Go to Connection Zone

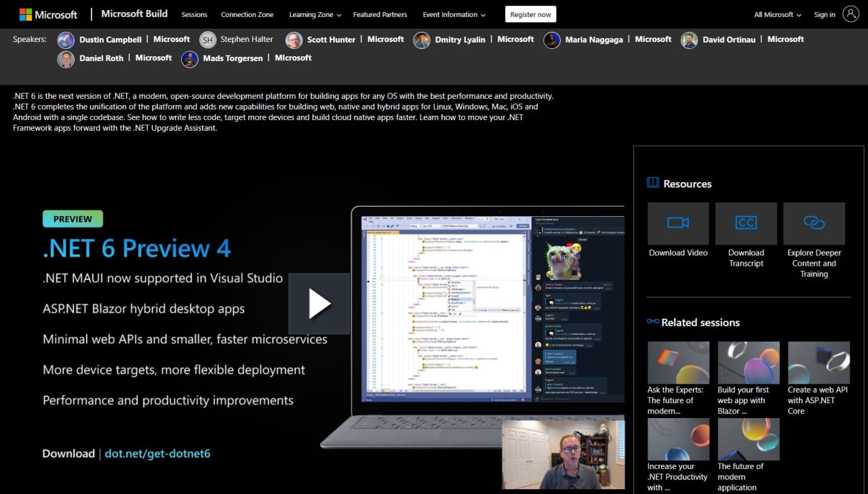[x=248, y=14]
